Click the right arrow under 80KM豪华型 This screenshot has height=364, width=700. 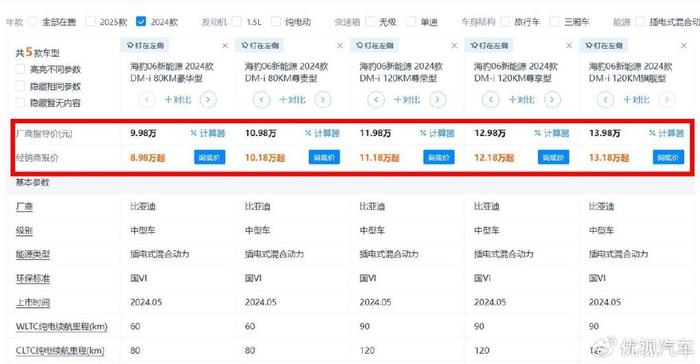coord(208,100)
